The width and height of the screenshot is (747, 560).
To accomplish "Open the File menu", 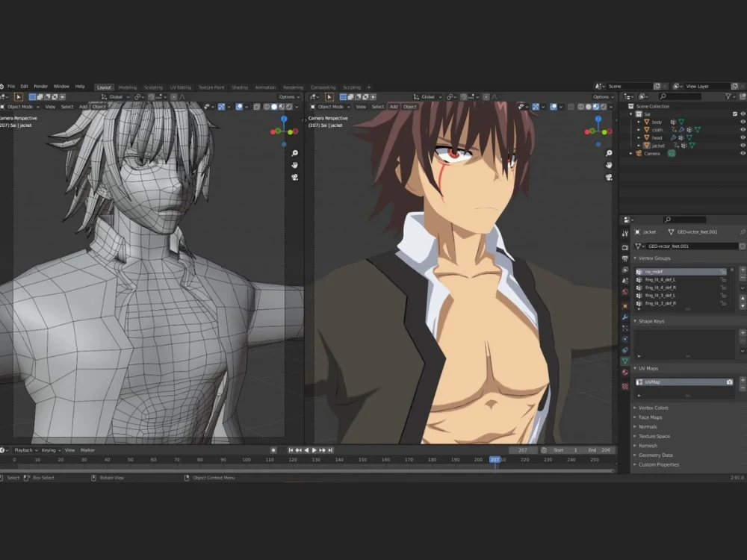I will tap(11, 87).
